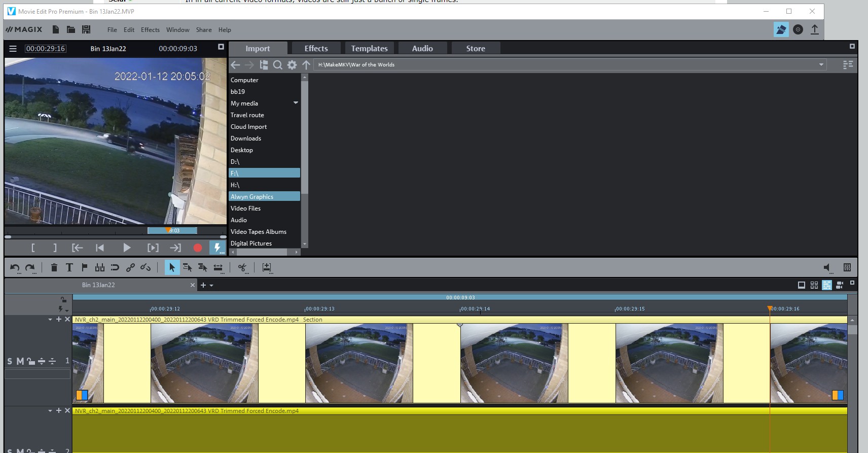
Task: Switch to multicam mode camera icon
Action: (840, 285)
